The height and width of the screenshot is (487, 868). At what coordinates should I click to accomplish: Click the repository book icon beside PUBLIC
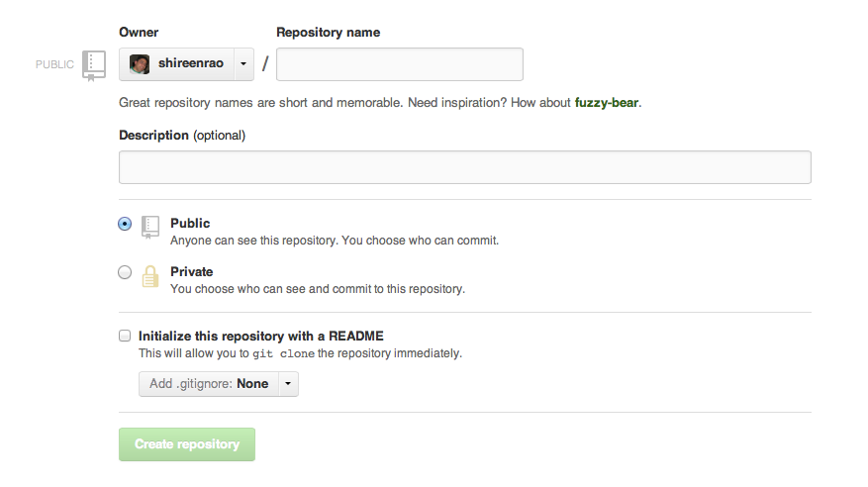(94, 64)
